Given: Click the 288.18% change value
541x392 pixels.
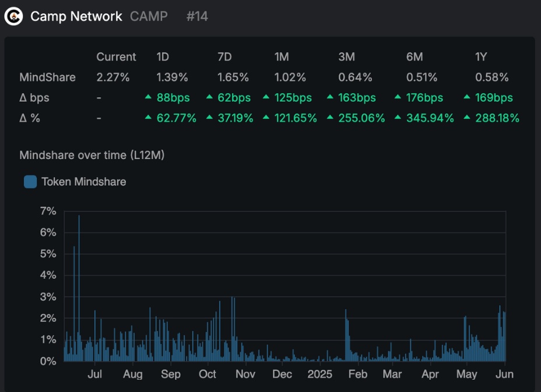Looking at the screenshot, I should (497, 118).
